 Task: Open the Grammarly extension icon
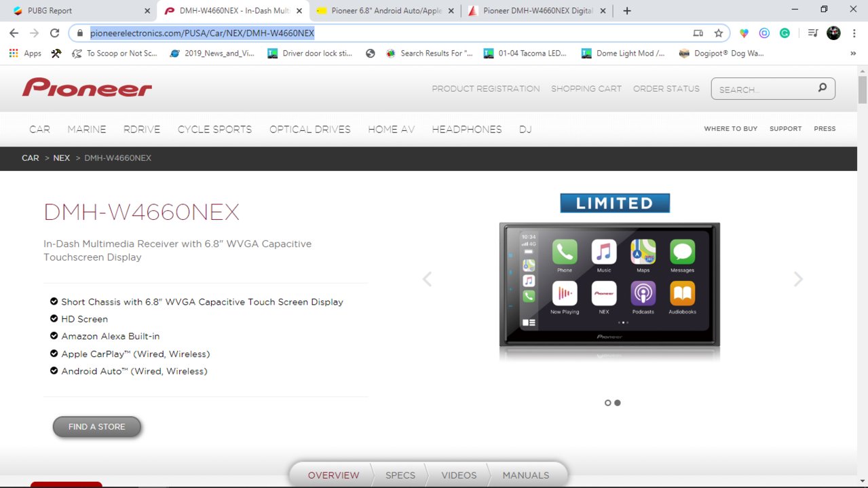tap(785, 33)
